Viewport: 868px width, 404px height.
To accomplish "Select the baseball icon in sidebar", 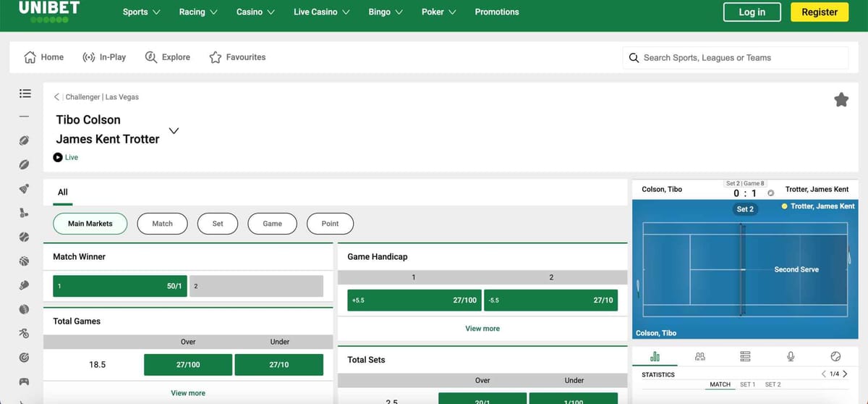I will 25,237.
